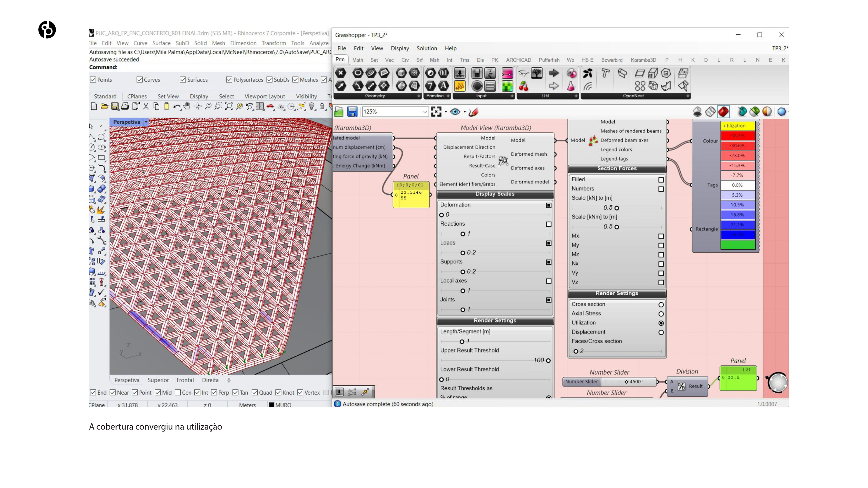This screenshot has height=488, width=868.
Task: Click the Number Slider 4500 handle
Action: 626,382
